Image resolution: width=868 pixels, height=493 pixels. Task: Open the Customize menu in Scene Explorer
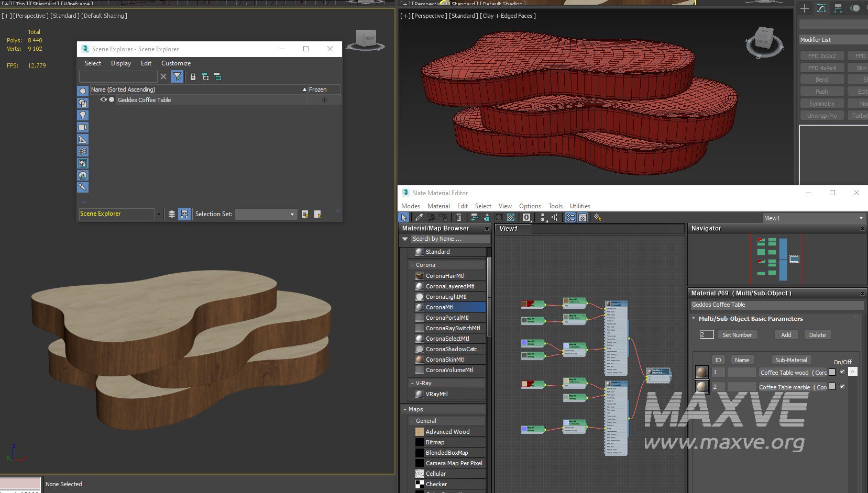175,63
